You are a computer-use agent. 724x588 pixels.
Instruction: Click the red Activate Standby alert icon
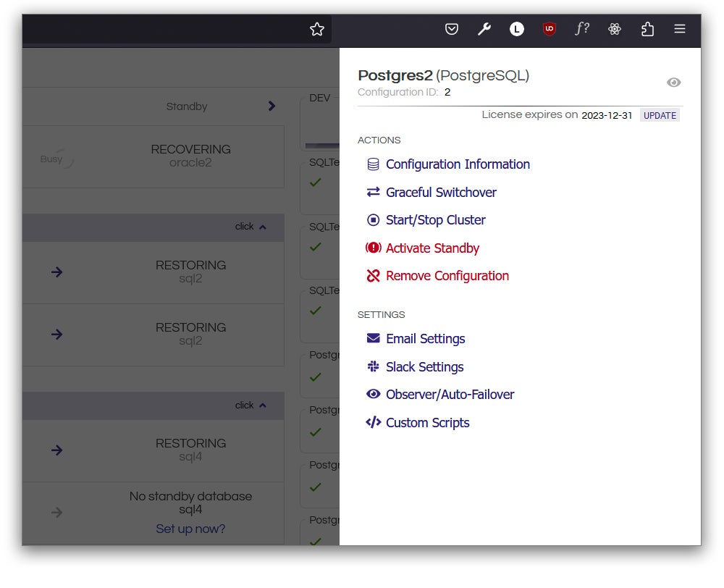point(373,248)
